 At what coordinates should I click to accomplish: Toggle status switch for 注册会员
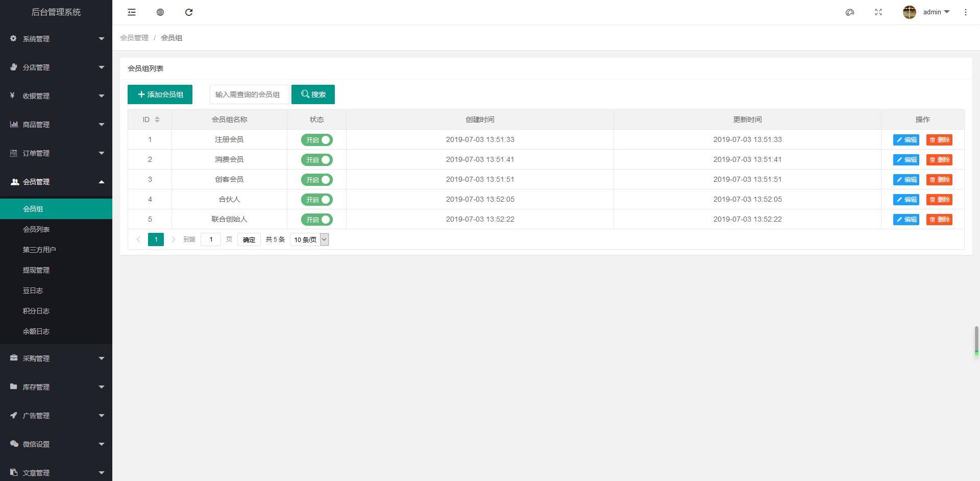[316, 140]
